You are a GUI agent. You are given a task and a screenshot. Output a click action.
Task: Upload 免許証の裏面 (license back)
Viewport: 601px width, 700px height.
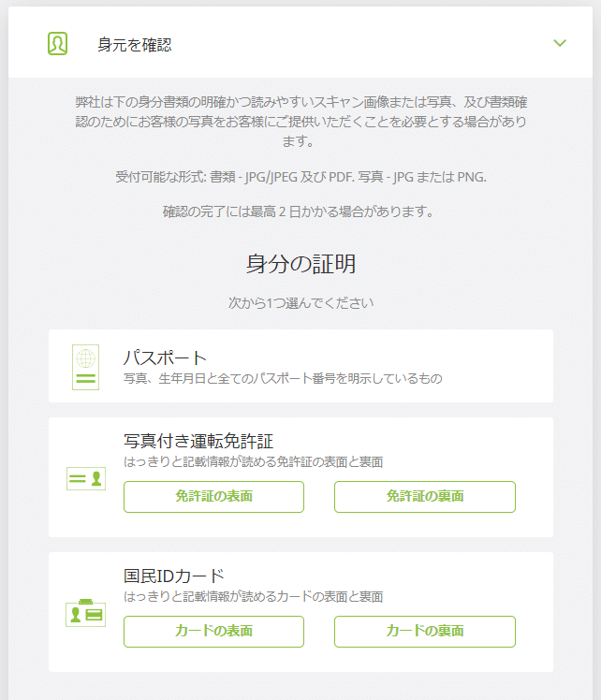click(x=425, y=497)
